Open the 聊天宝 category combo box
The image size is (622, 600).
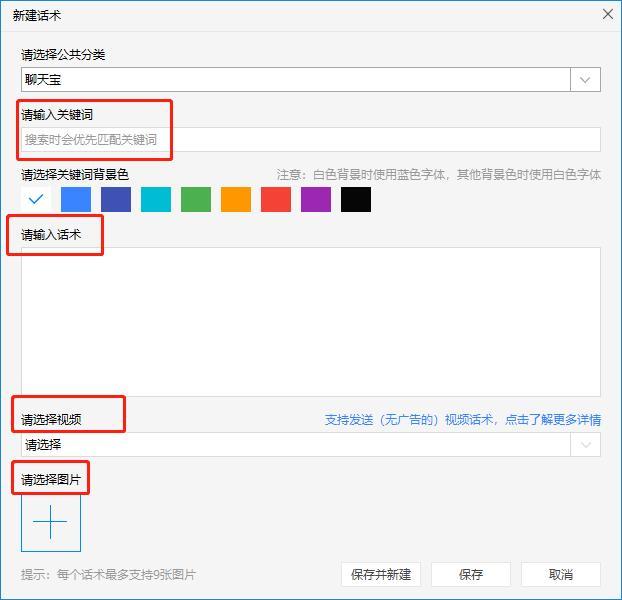click(295, 80)
